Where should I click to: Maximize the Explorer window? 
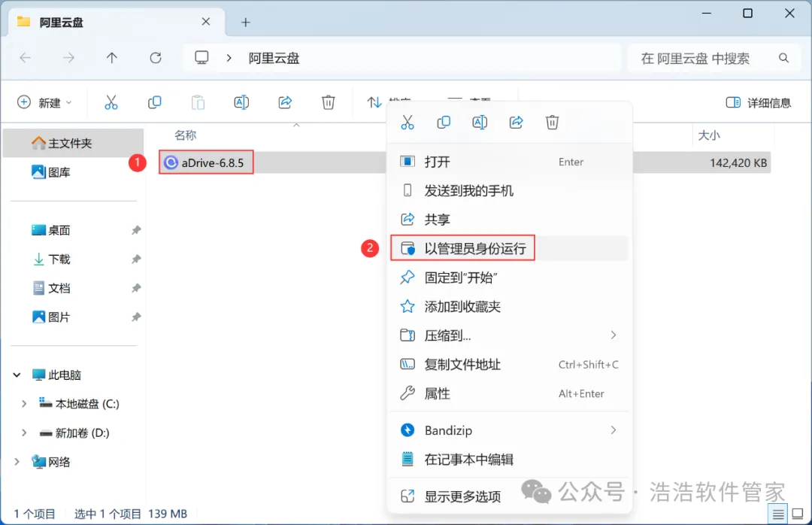pyautogui.click(x=747, y=13)
